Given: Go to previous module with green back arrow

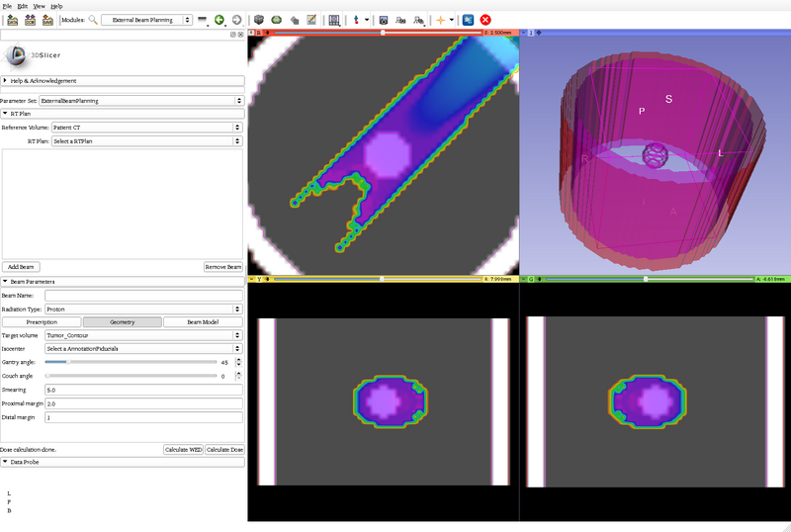Looking at the screenshot, I should click(220, 20).
